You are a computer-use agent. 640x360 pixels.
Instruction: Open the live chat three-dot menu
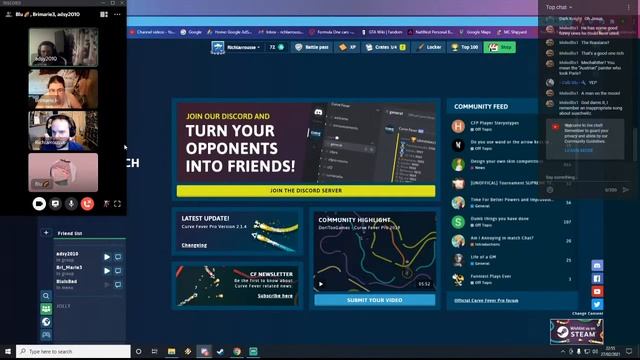[629, 7]
